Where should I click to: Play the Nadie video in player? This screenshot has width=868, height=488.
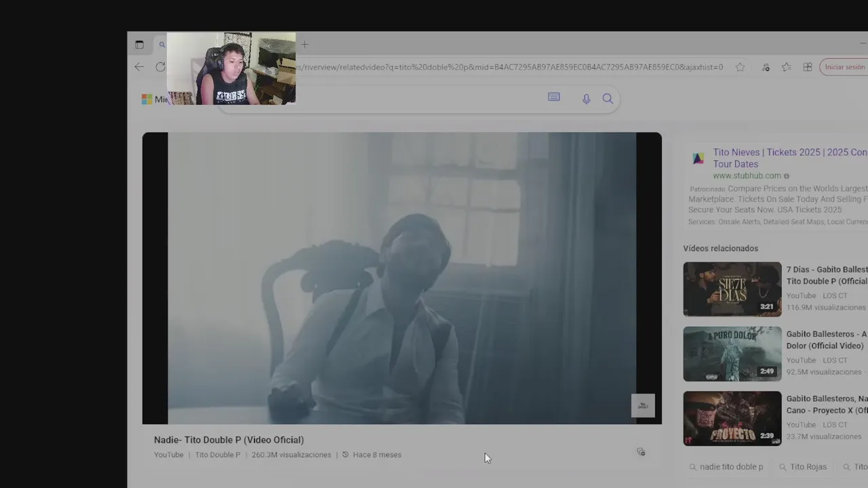[x=402, y=278]
